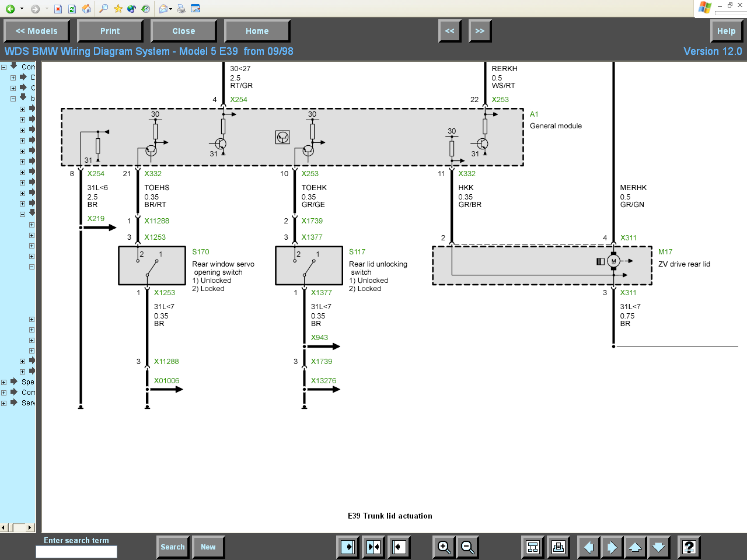The image size is (747, 560).
Task: Click the tree panel scroll-right arrow
Action: (30, 527)
